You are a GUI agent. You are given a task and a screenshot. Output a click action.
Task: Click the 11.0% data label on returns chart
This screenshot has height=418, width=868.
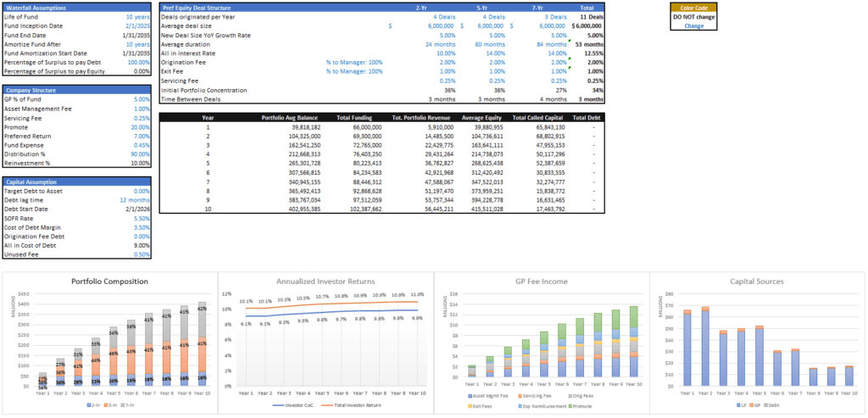pos(417,294)
